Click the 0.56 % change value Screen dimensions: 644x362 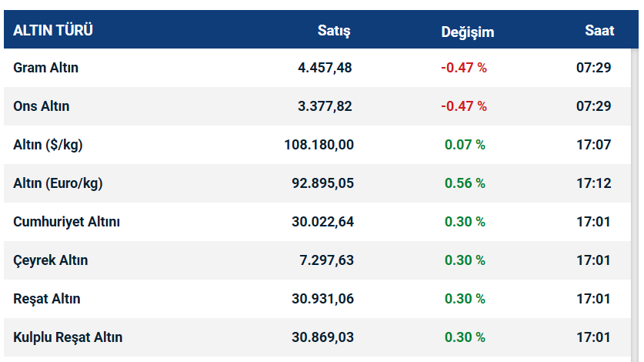[x=465, y=183]
